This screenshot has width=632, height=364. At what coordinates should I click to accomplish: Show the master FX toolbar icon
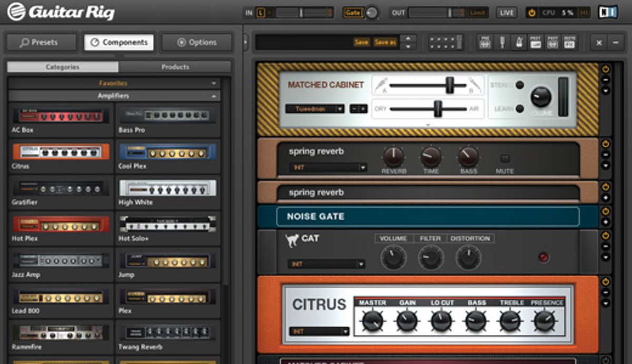tap(569, 43)
